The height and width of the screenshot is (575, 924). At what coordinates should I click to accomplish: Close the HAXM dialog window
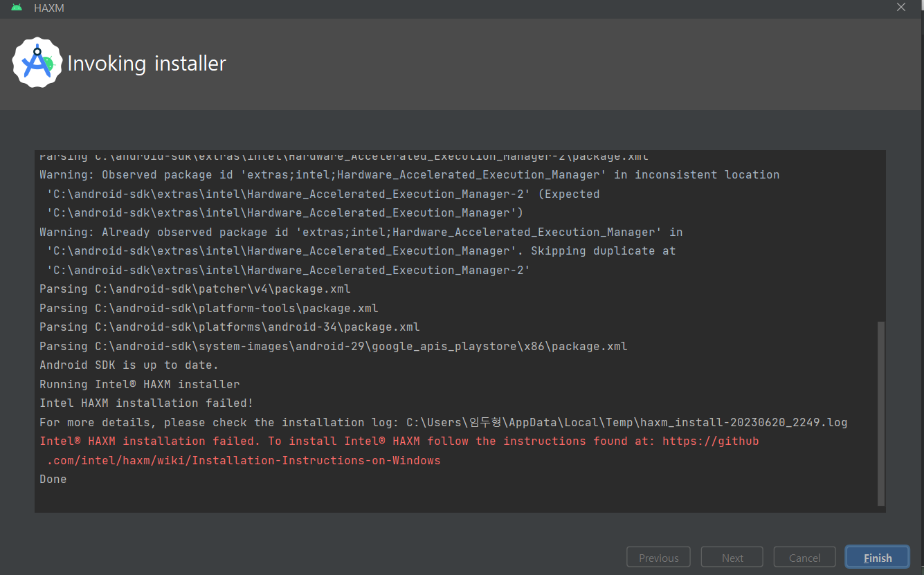[x=900, y=8]
